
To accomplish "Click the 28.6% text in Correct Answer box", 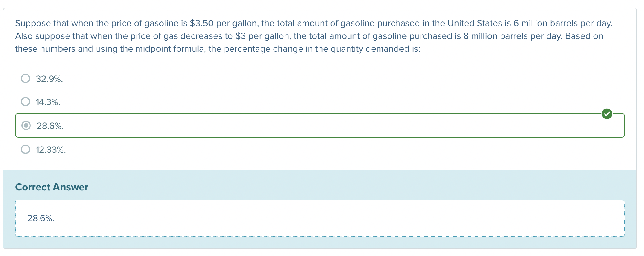I will 41,218.
